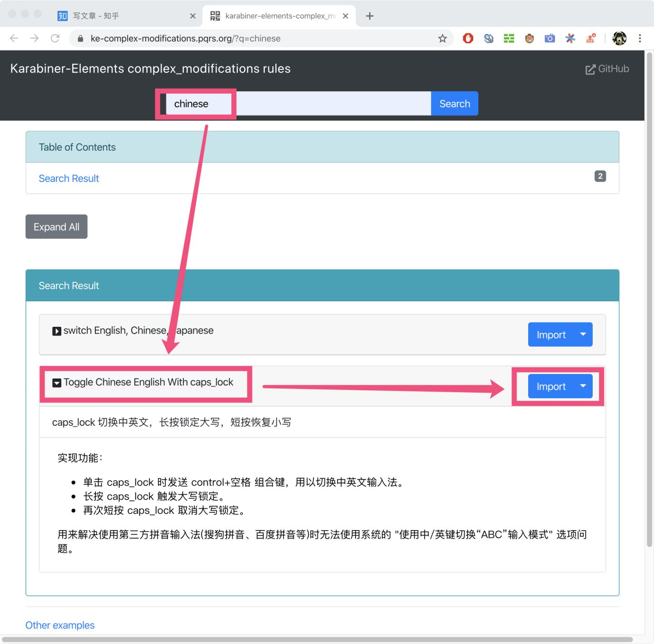Open the Chrome profile avatar
Screen dimensions: 654x644
pyautogui.click(x=619, y=39)
